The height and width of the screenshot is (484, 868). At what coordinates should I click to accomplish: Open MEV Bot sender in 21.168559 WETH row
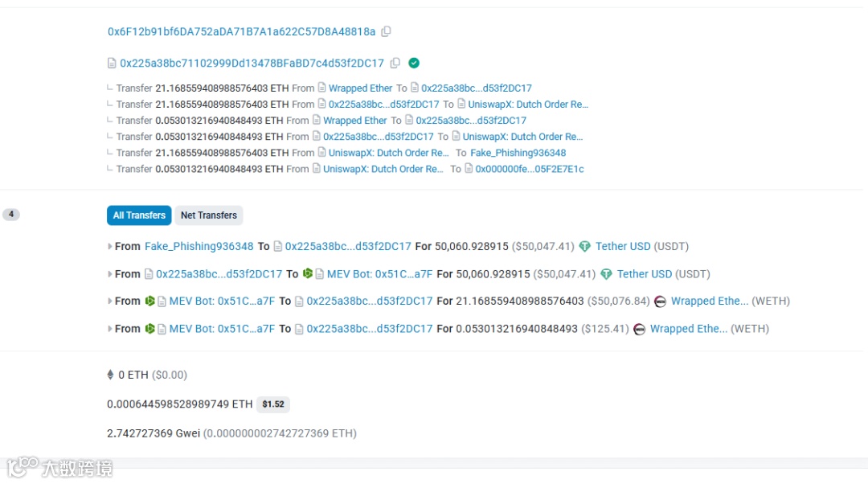pos(222,301)
